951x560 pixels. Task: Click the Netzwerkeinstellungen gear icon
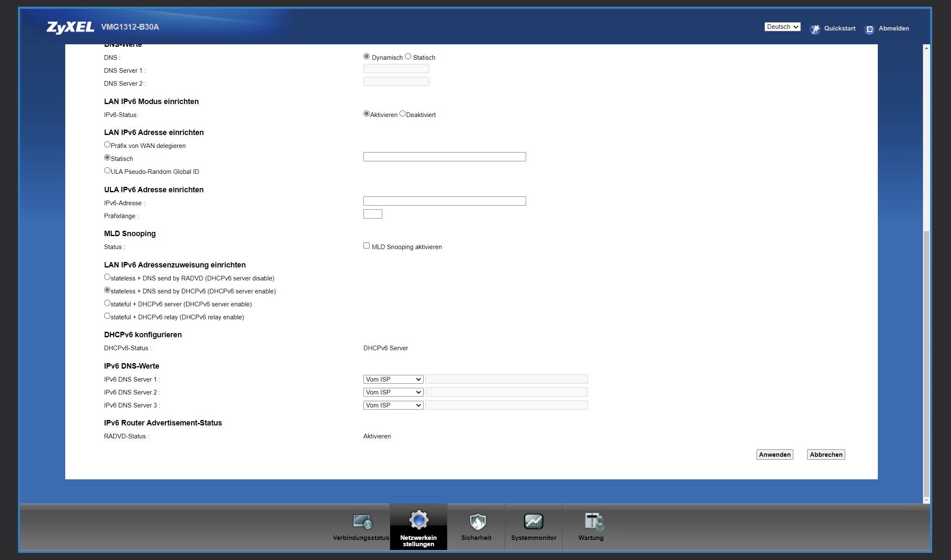click(419, 520)
